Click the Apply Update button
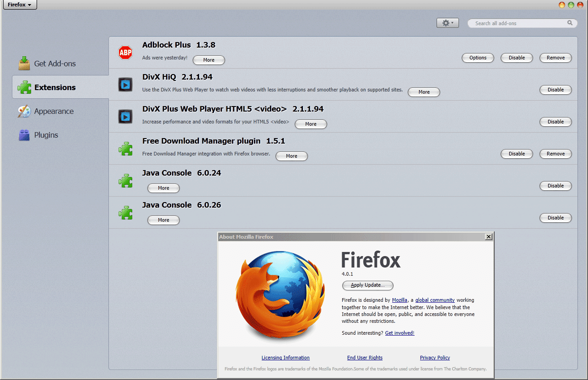Viewport: 588px width, 380px height. pos(367,285)
